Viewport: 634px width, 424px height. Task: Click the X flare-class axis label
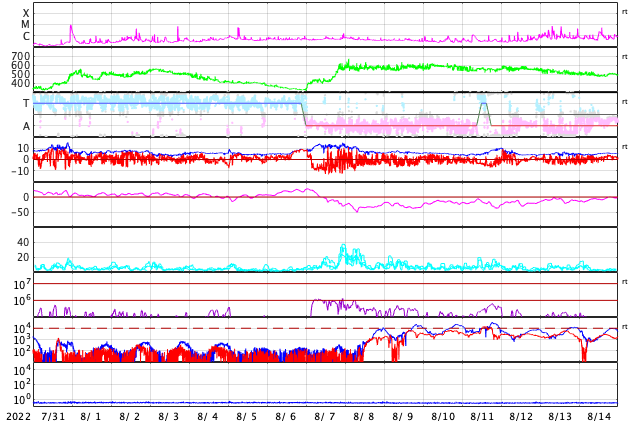coord(26,13)
